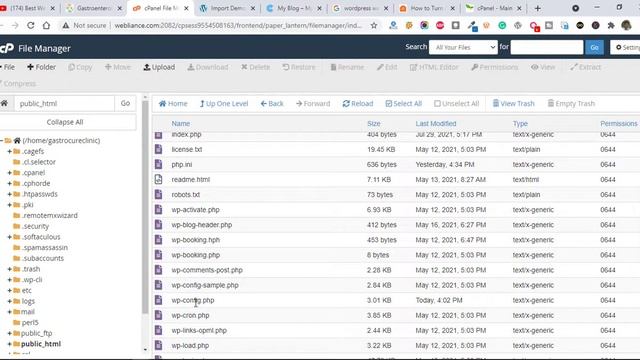The image size is (640, 360).
Task: Expand the .cphorde folder
Action: click(9, 183)
